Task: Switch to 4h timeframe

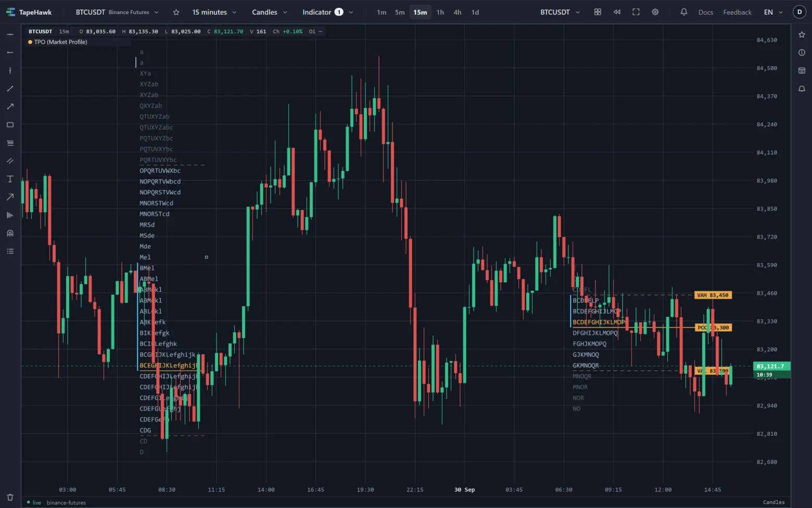Action: (458, 12)
